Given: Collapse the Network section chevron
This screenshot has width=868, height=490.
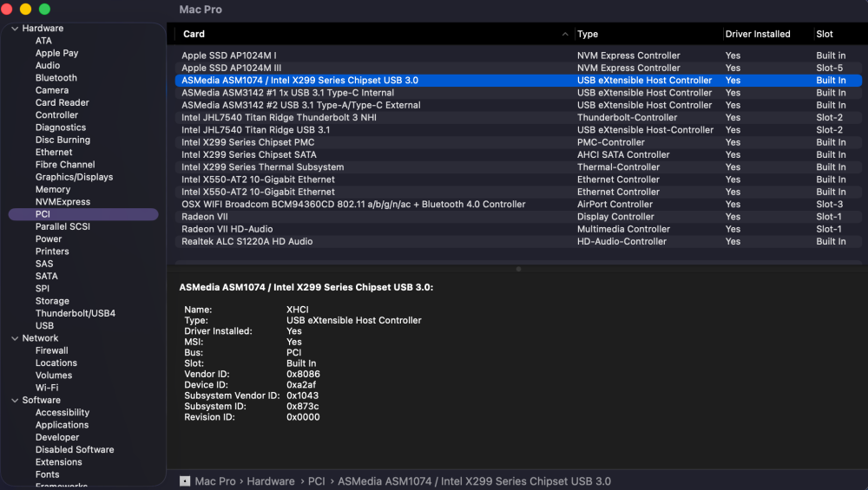Looking at the screenshot, I should tap(15, 338).
